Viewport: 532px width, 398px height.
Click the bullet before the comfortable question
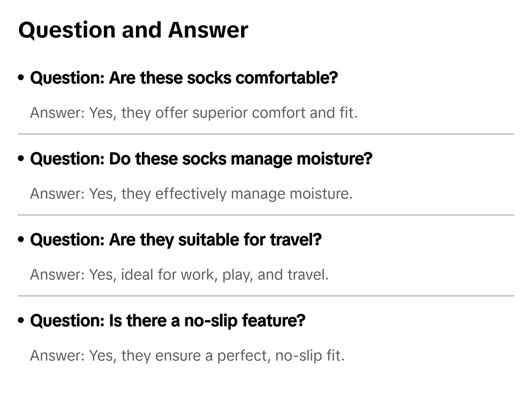21,78
